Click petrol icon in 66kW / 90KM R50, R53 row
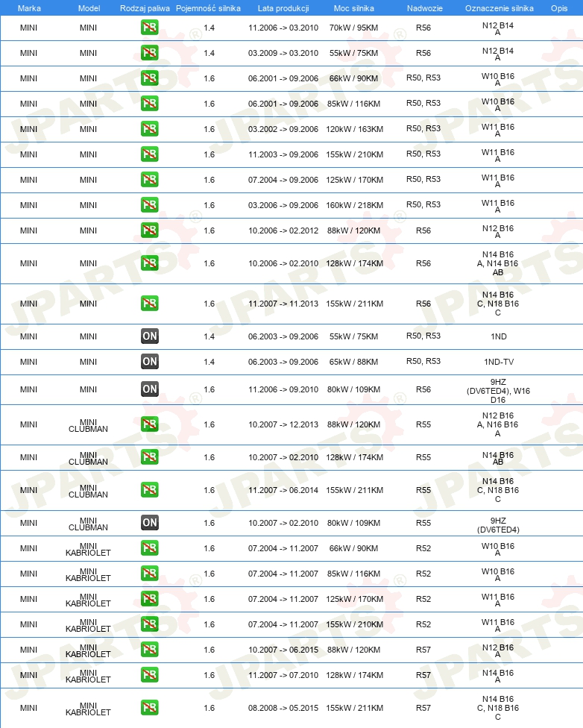This screenshot has height=728, width=583. tap(149, 78)
